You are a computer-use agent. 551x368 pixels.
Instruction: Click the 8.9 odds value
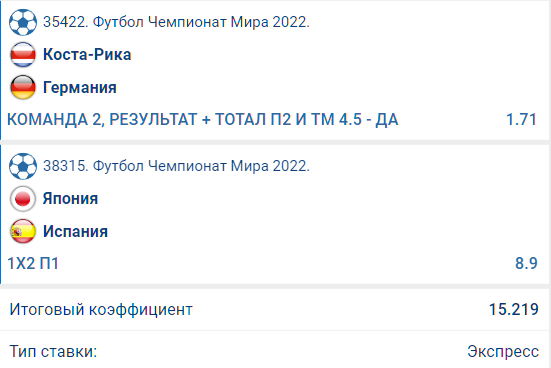526,264
